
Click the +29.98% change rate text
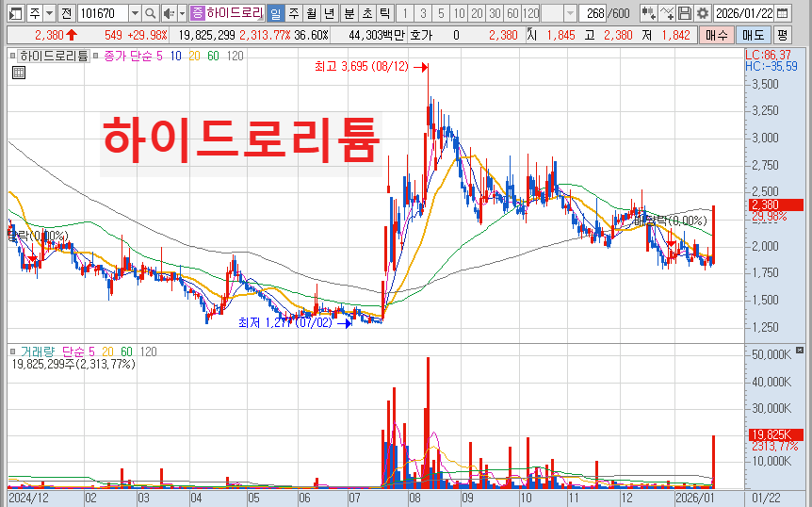[x=148, y=35]
